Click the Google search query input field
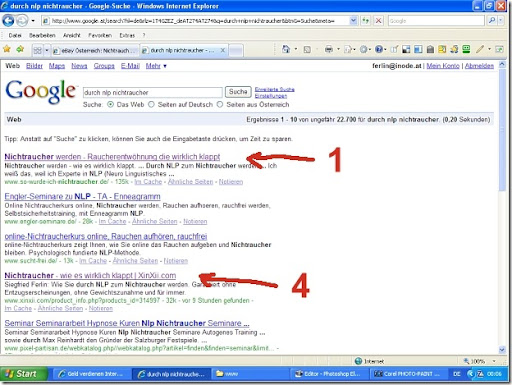Viewport: 512px width, 385px height. pos(153,92)
